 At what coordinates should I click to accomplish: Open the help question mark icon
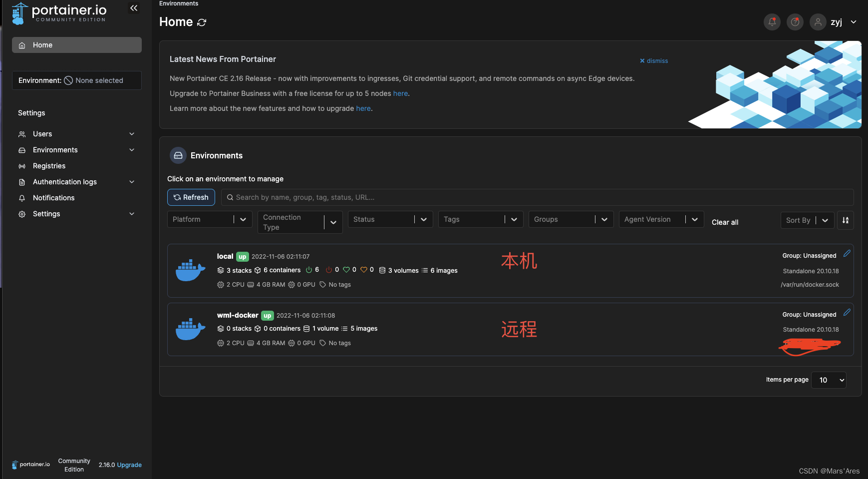click(x=795, y=22)
